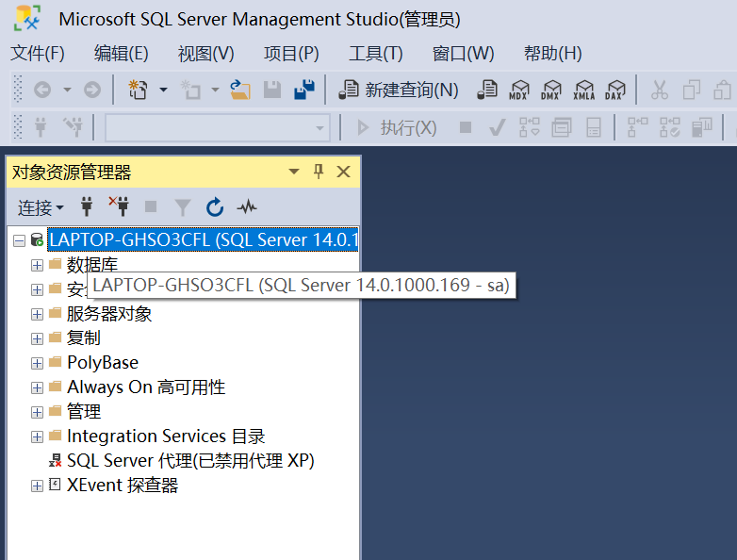The width and height of the screenshot is (737, 560).
Task: Expand the Integration Services 目录 folder
Action: [37, 436]
